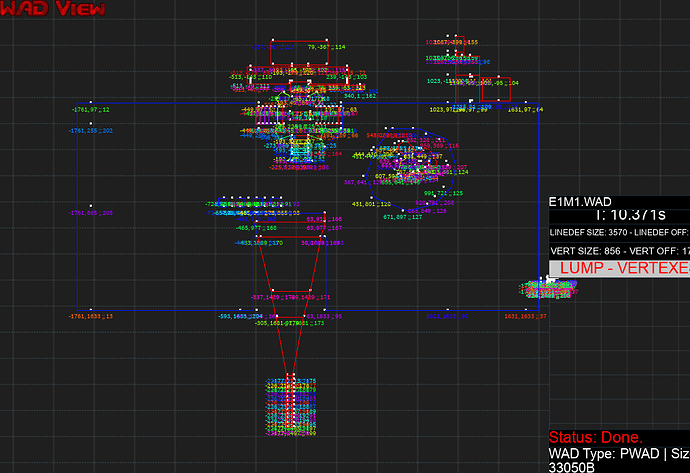
Task: Select vertex label 63,913 ; 166
Action: coord(324,219)
